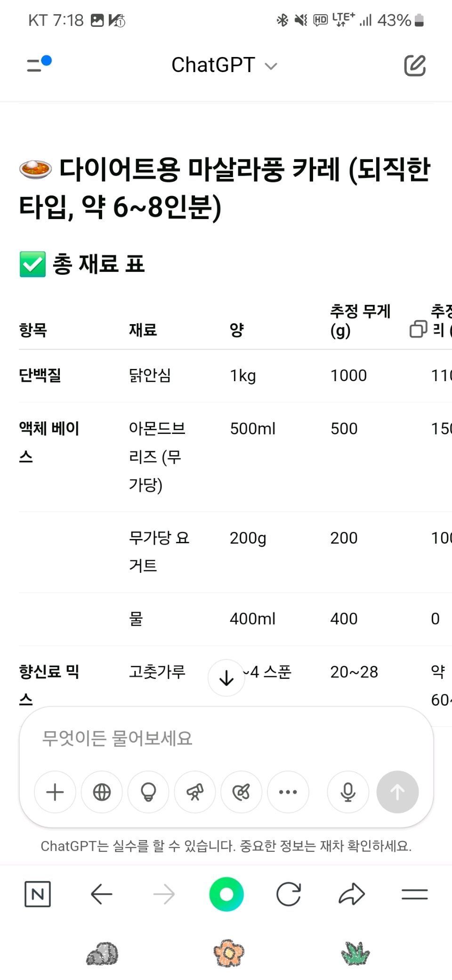This screenshot has width=452, height=980.
Task: Toggle the lightbulb reasoning option
Action: point(148,792)
